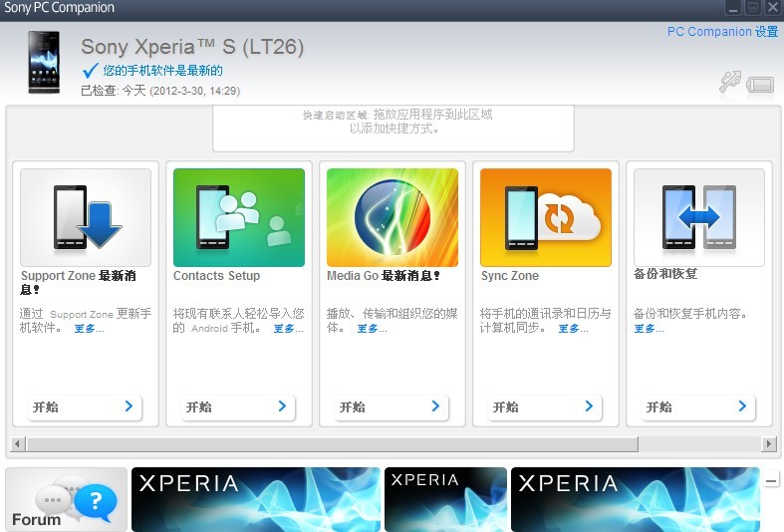The width and height of the screenshot is (784, 532).
Task: Open 更多 link under Contacts Setup
Action: coord(289,329)
